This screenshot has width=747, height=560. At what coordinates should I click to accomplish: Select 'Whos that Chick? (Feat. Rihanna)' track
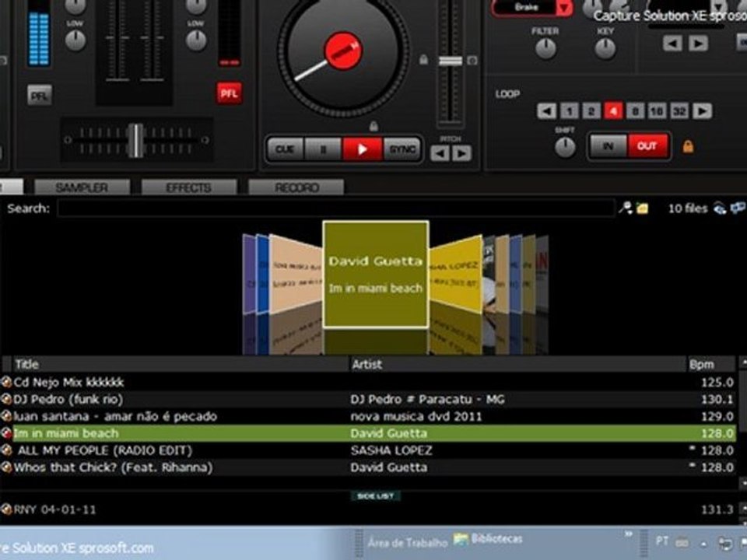click(368, 467)
